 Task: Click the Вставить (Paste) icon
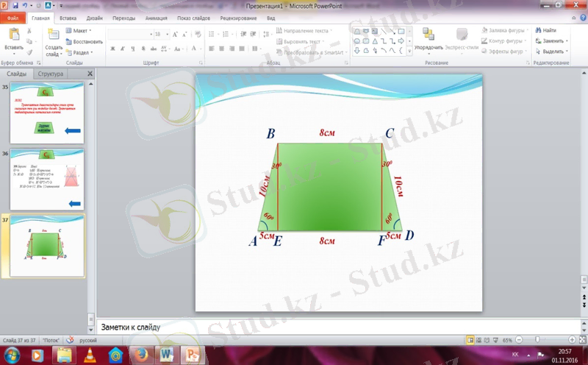click(x=13, y=35)
